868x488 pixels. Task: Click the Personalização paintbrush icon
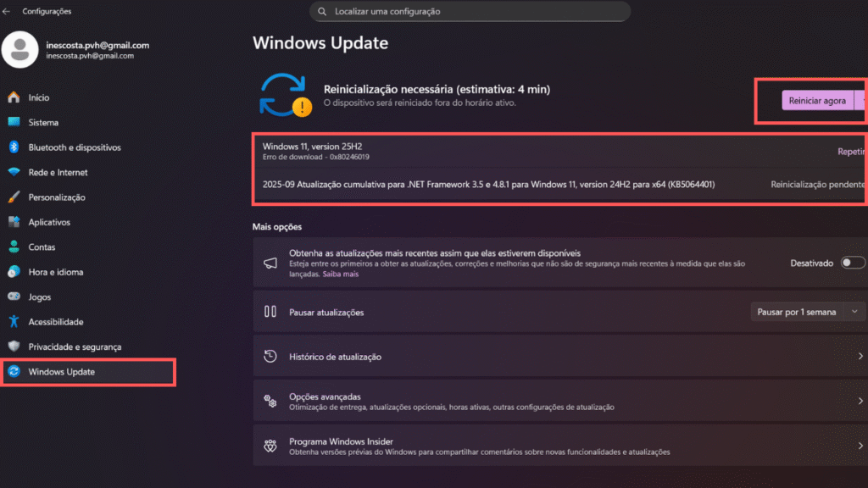point(14,197)
